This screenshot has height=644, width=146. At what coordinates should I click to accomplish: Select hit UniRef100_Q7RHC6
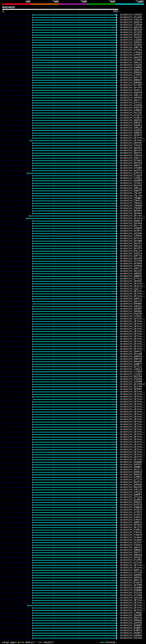131,236
